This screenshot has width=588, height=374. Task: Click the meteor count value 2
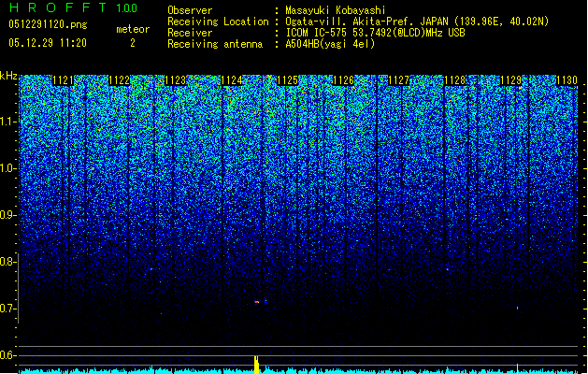click(x=133, y=43)
